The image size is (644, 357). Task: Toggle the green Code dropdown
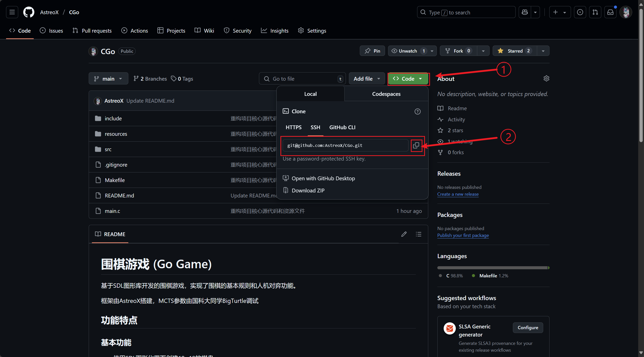(x=408, y=79)
